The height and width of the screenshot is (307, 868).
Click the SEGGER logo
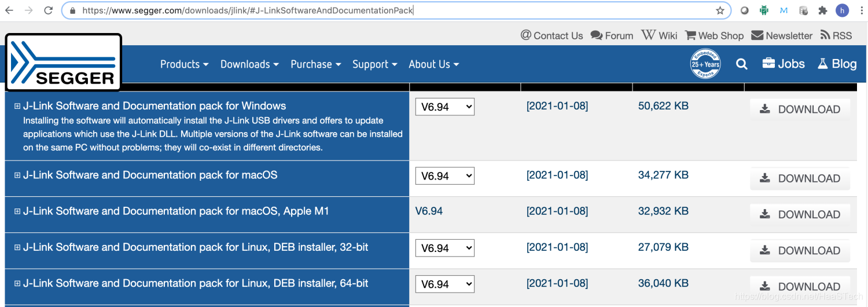(x=64, y=63)
